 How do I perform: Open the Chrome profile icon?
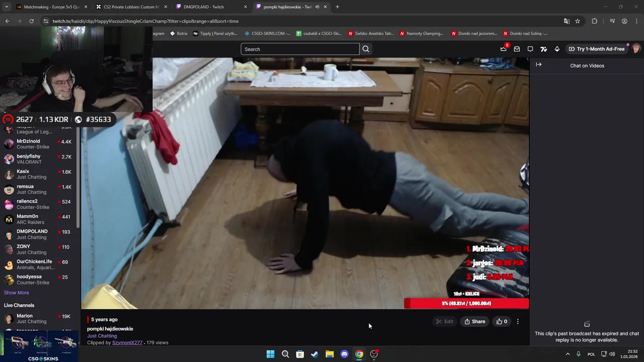click(x=624, y=21)
